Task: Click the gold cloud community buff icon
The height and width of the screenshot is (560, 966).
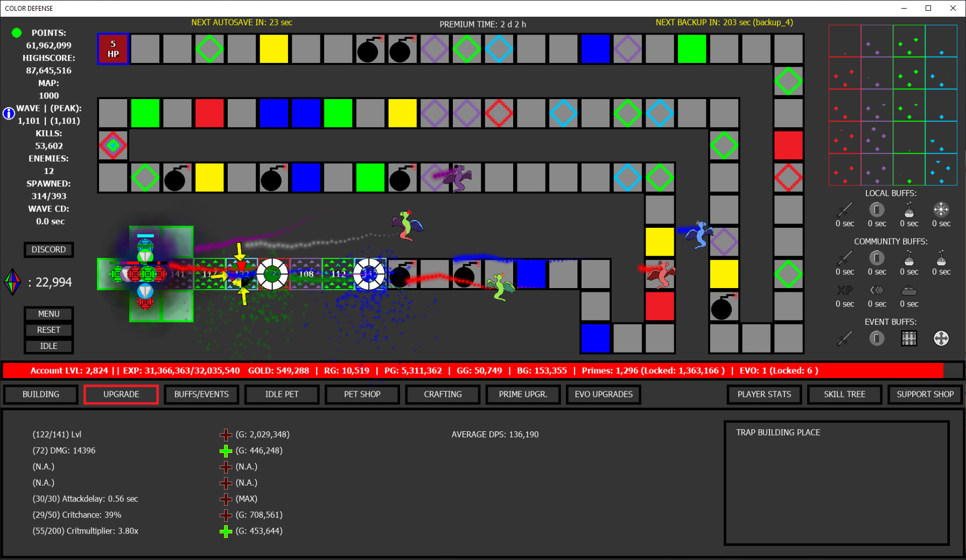Action: (909, 291)
